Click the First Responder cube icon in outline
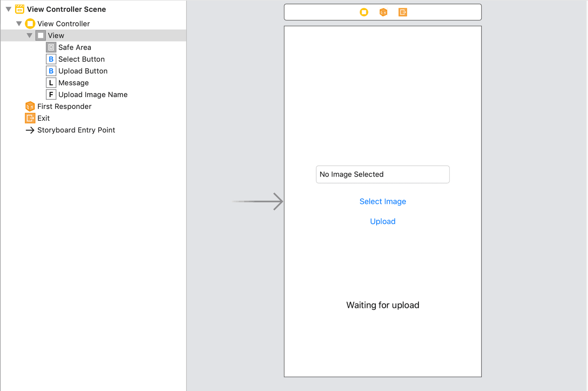The image size is (588, 391). (30, 106)
